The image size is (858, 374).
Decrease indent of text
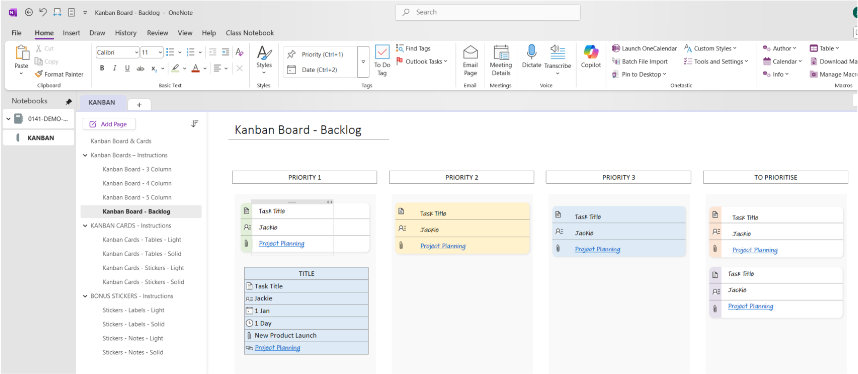211,53
